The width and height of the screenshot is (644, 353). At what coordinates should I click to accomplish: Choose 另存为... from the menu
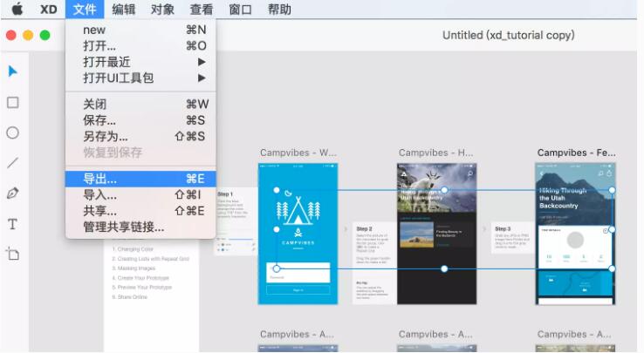(x=140, y=136)
